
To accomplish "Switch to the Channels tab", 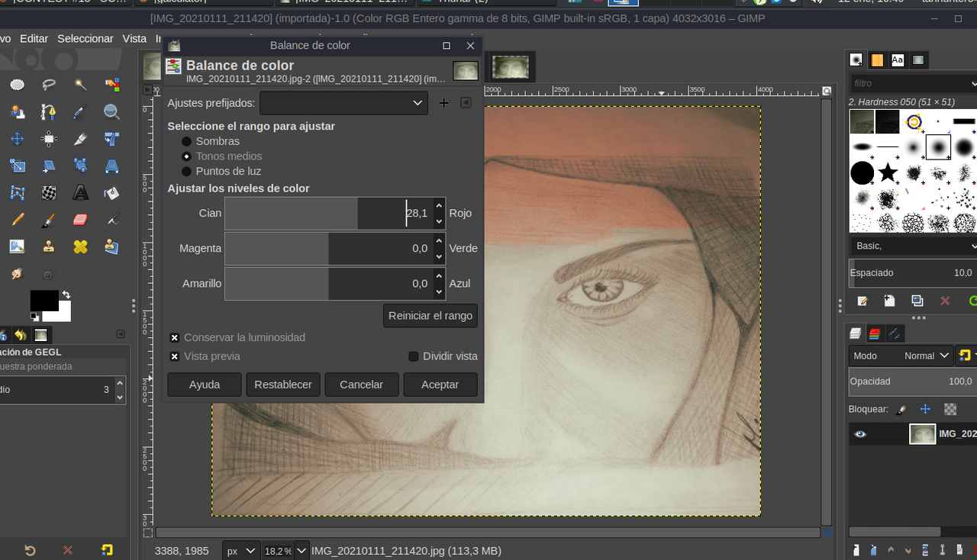I will 875,333.
